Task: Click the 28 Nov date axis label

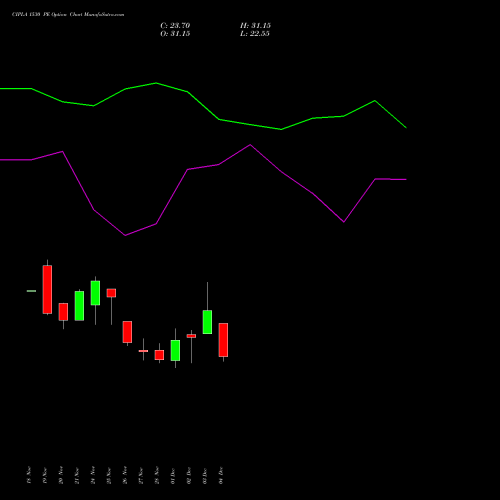Action: [x=157, y=475]
